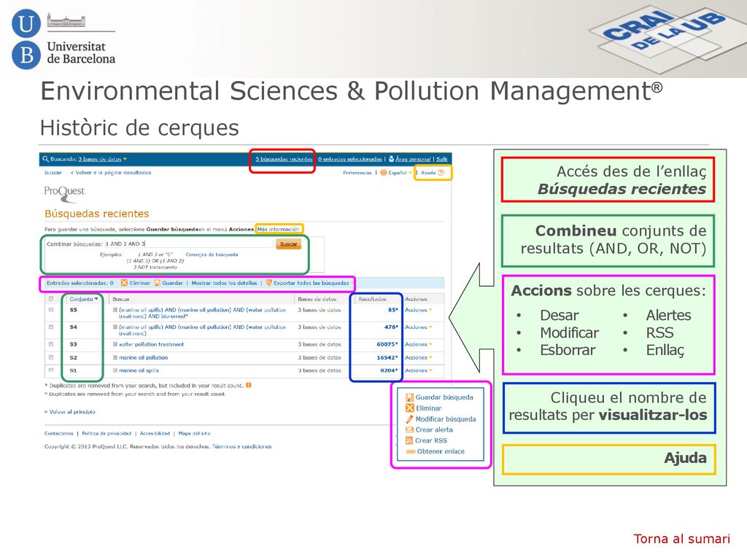Tick the checkbox for search set S3

click(x=51, y=344)
